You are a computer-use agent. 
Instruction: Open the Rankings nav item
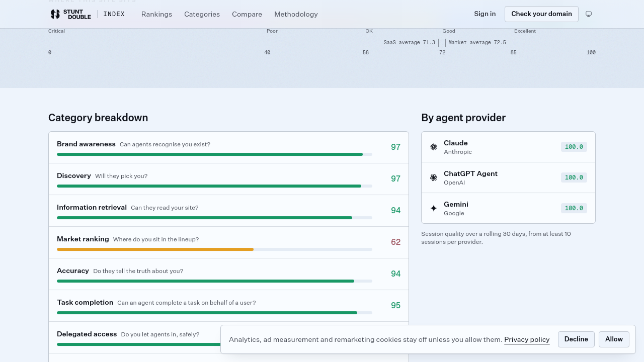(156, 14)
